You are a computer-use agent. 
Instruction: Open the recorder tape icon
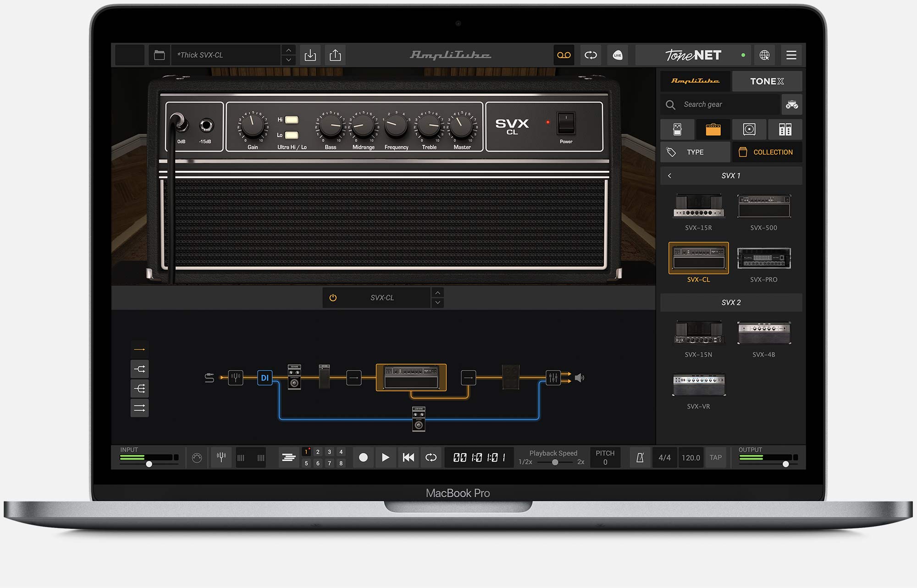(563, 55)
